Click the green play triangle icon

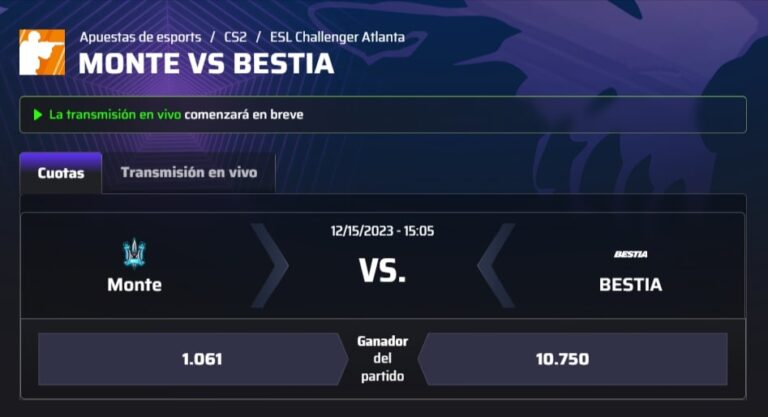(x=38, y=115)
